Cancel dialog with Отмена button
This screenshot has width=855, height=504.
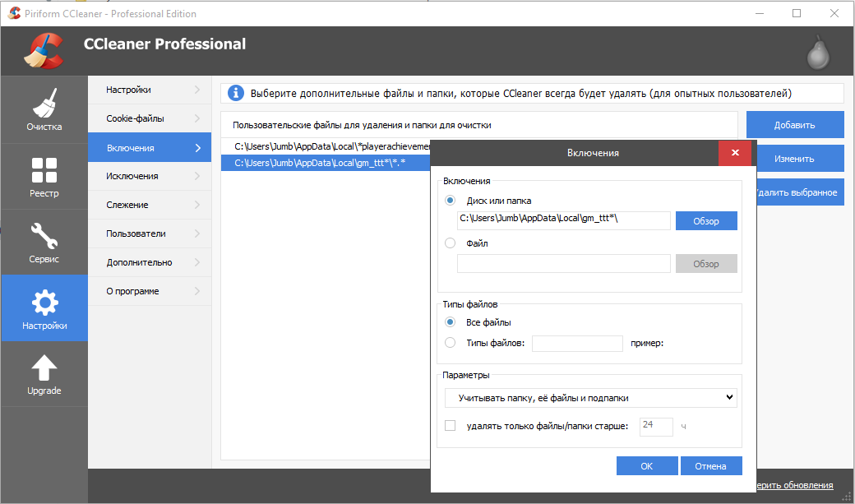[711, 466]
